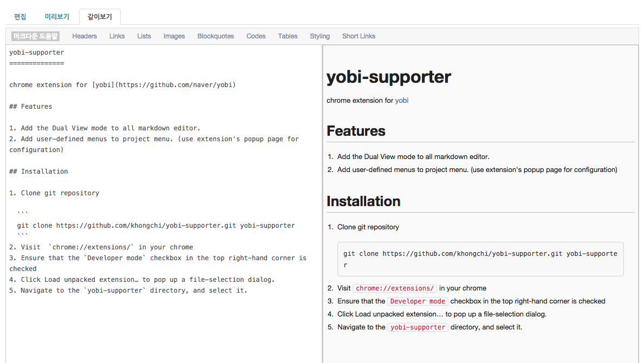Click the 마크다운 도움말 label

click(x=35, y=36)
